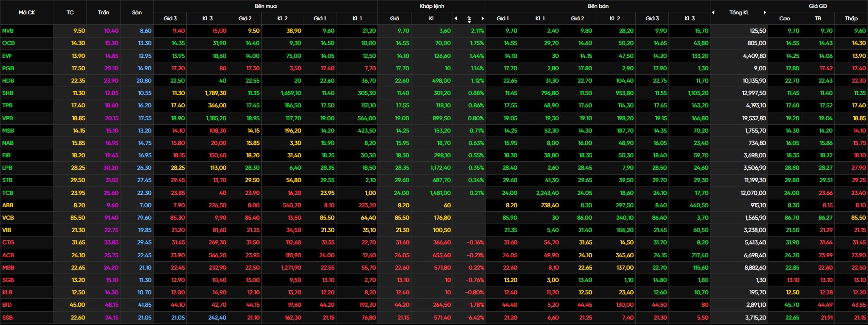Choose the MBB stock symbol
868x325 pixels.
pyautogui.click(x=8, y=268)
